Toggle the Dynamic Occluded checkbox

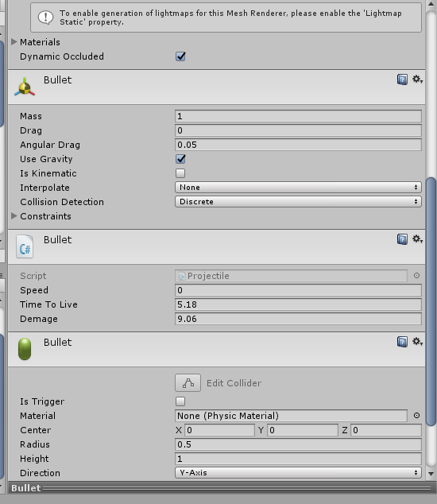[180, 56]
